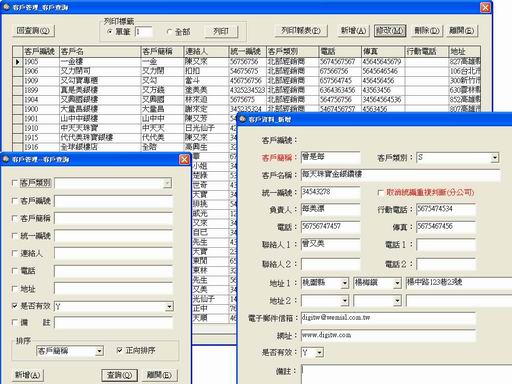Screen dimensions: 512x384
Task: Uncheck the 是否有效 filter checkbox
Action: click(x=15, y=306)
